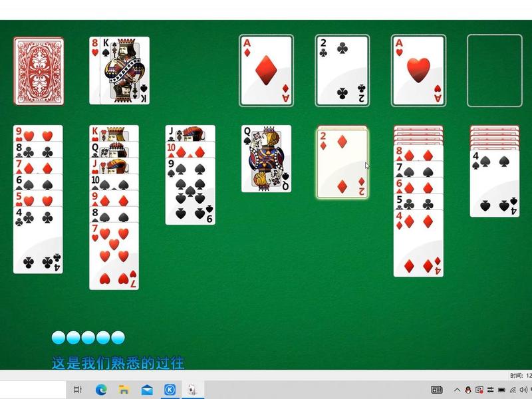532x399 pixels.
Task: Select the 4 of diamonds card
Action: 418,243
